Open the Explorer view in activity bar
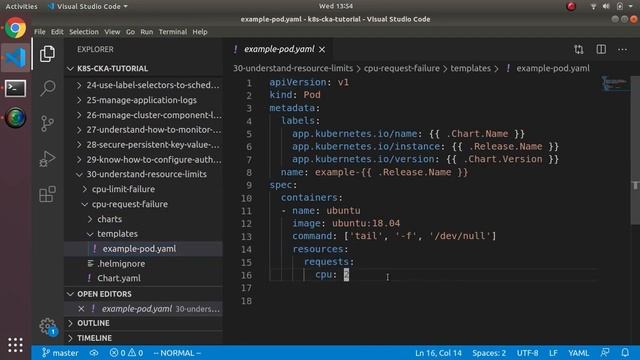640x360 pixels. tap(47, 54)
